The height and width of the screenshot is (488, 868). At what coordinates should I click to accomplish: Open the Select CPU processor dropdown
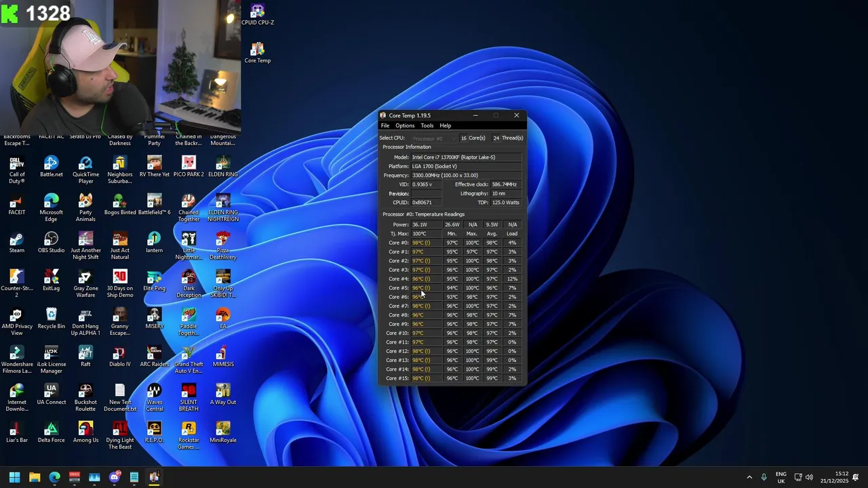(434, 138)
